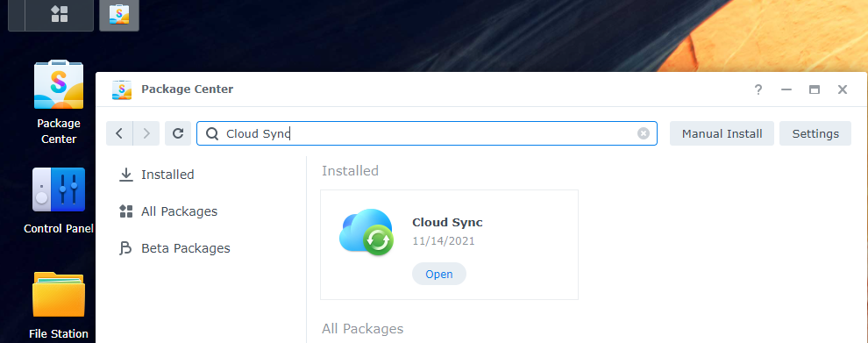Click the 11/14/2021 date text
Image resolution: width=868 pixels, height=343 pixels.
(x=444, y=241)
